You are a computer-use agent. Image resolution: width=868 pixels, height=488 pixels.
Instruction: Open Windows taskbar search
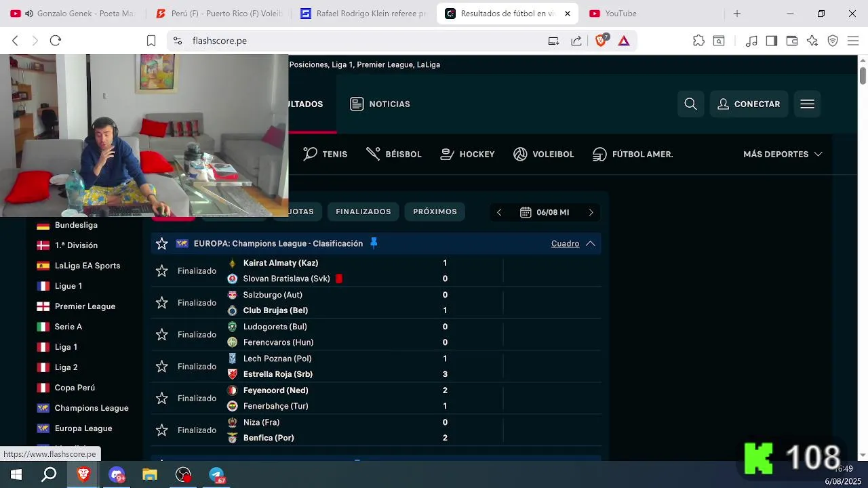pyautogui.click(x=49, y=474)
